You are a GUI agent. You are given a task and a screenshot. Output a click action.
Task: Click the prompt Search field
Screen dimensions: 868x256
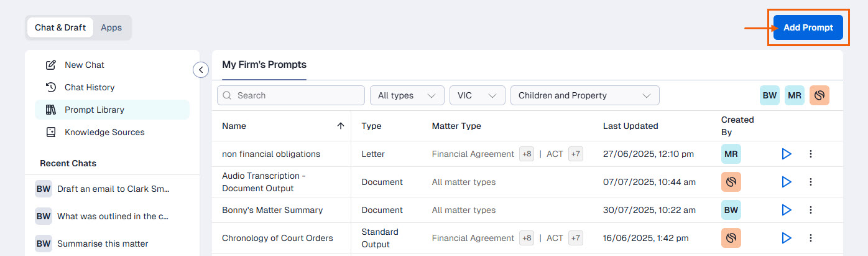291,95
